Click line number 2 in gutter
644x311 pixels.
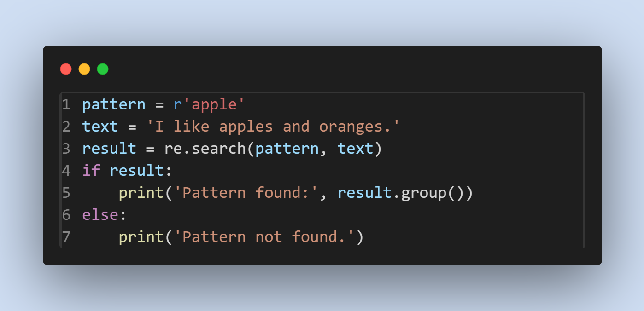click(x=66, y=127)
